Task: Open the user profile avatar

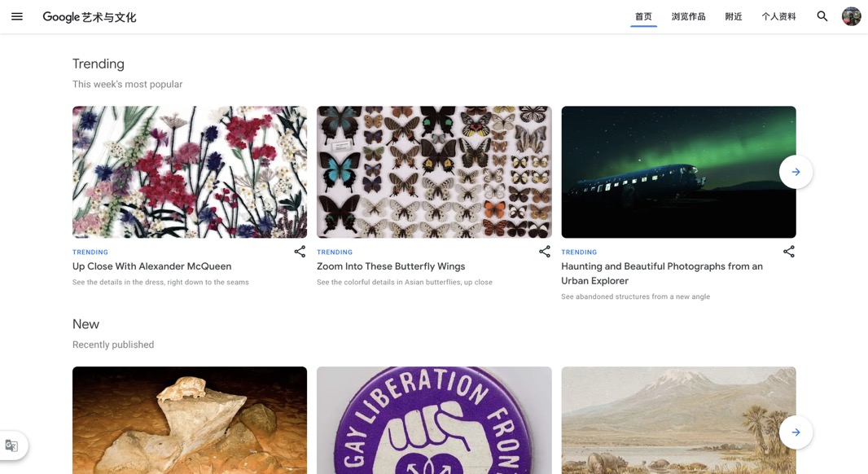Action: point(852,16)
